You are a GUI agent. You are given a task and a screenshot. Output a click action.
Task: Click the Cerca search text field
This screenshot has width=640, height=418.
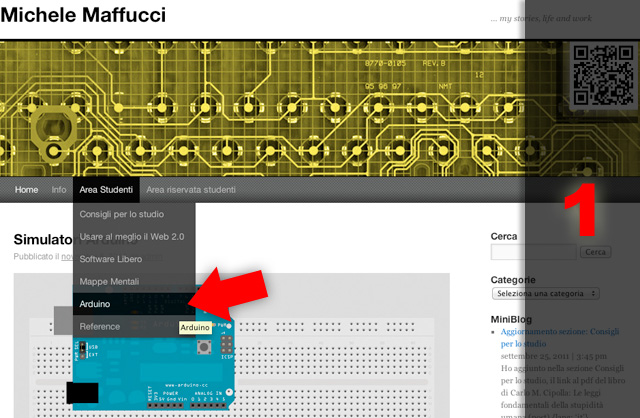(534, 252)
